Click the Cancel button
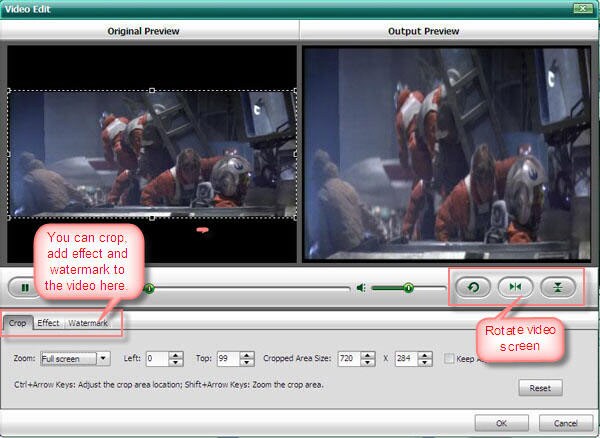Viewport: 600px width, 438px height. coord(566,423)
